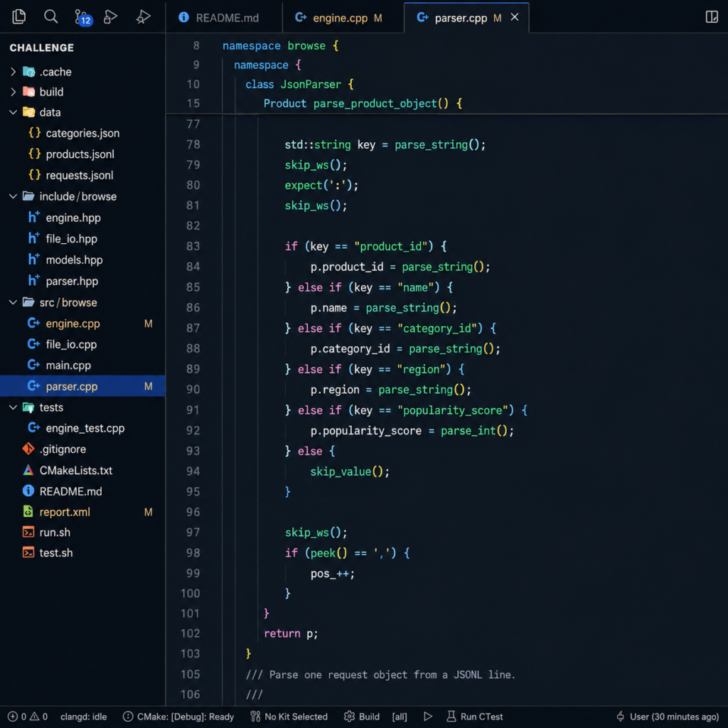Click clangd: idle status
Screen dimensions: 728x728
pos(84,717)
